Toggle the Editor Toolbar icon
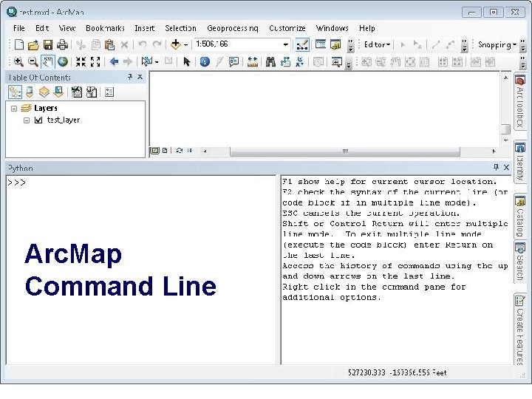Screen dimensions: 532x399 (302, 45)
